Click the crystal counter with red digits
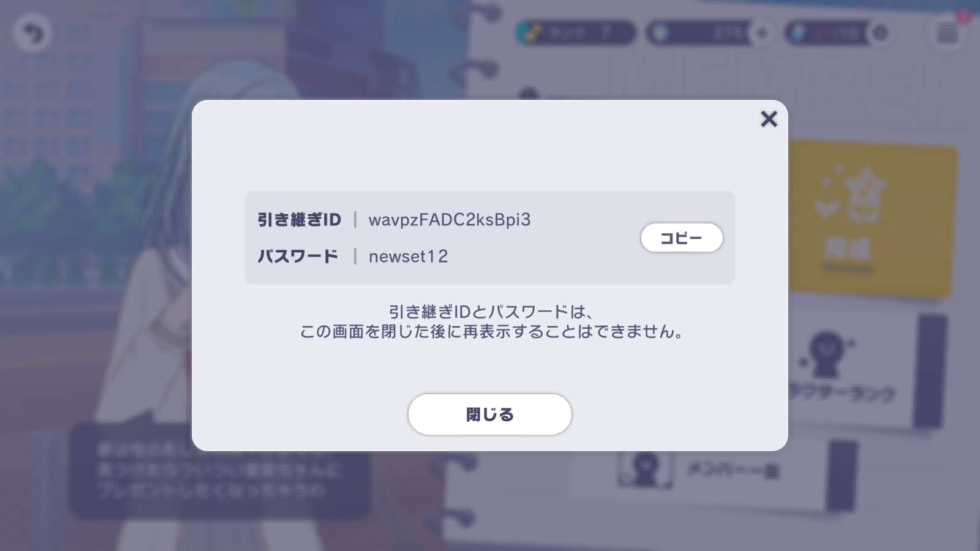The width and height of the screenshot is (980, 551). coord(828,33)
